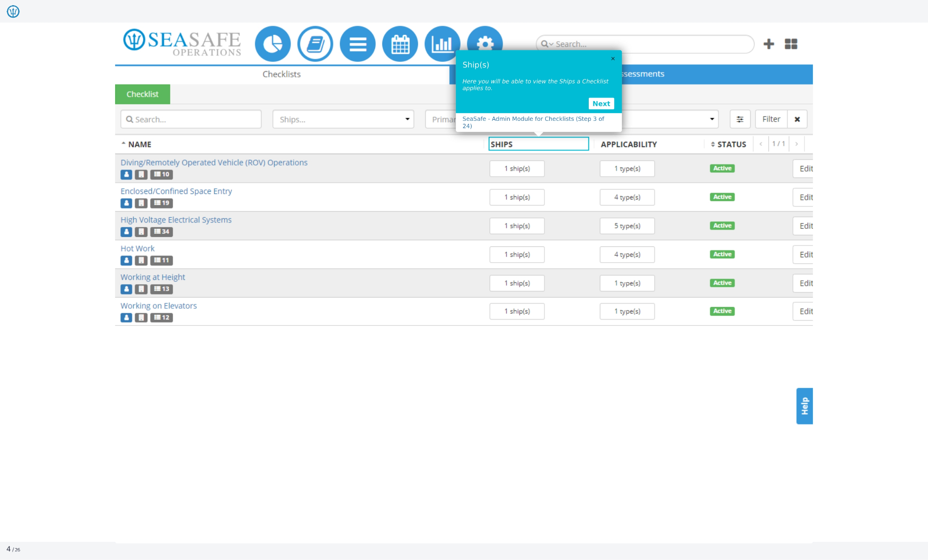Click the building badge under Hot Work

click(x=141, y=260)
